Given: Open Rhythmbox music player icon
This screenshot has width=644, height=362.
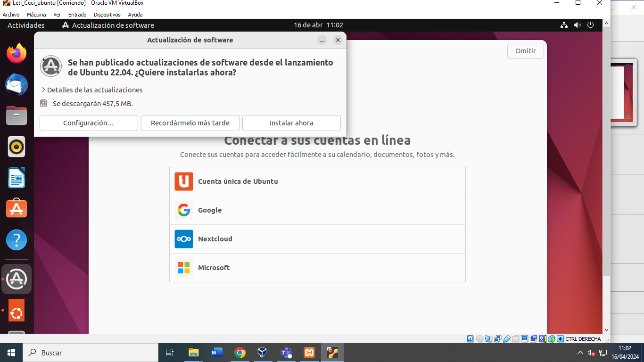Looking at the screenshot, I should click(x=17, y=147).
